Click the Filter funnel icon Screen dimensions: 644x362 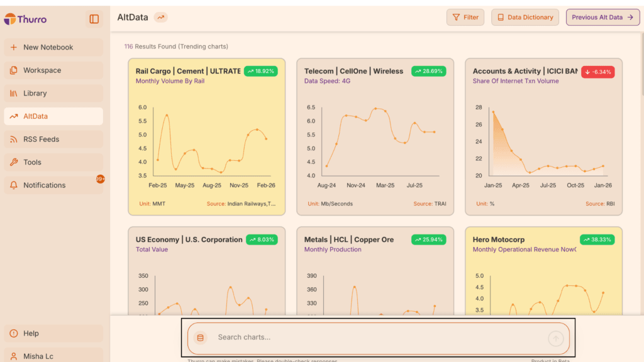pos(455,17)
